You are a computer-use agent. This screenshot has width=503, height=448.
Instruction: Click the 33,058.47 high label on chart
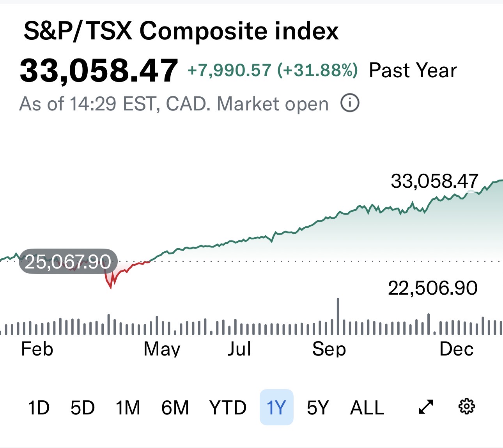[x=434, y=181]
